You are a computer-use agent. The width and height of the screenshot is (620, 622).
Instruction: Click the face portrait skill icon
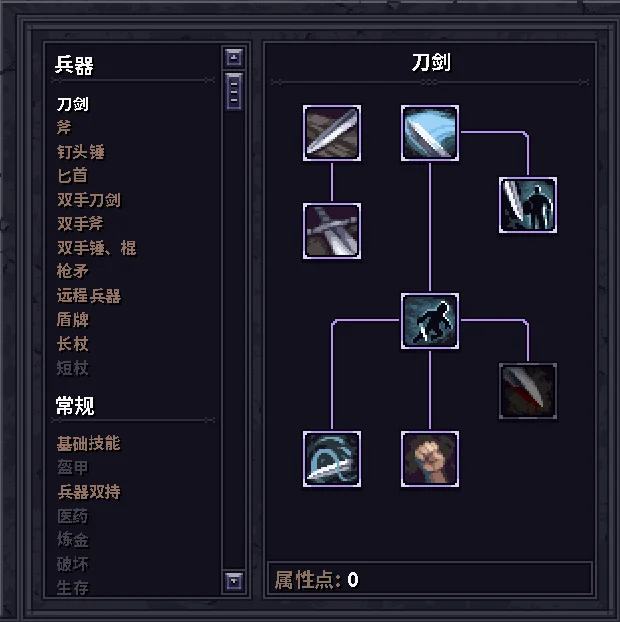coord(430,459)
